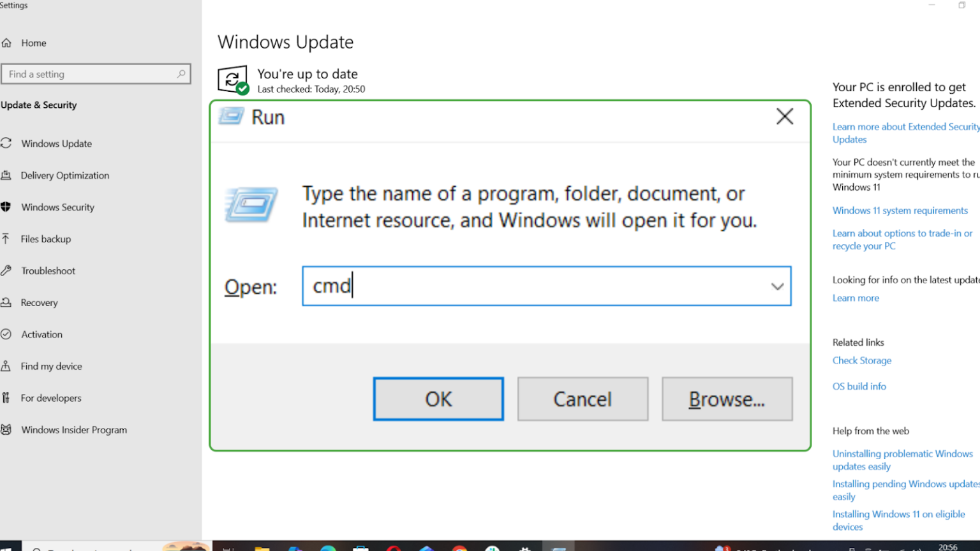Click the Browse... button
This screenshot has width=980, height=551.
click(727, 399)
